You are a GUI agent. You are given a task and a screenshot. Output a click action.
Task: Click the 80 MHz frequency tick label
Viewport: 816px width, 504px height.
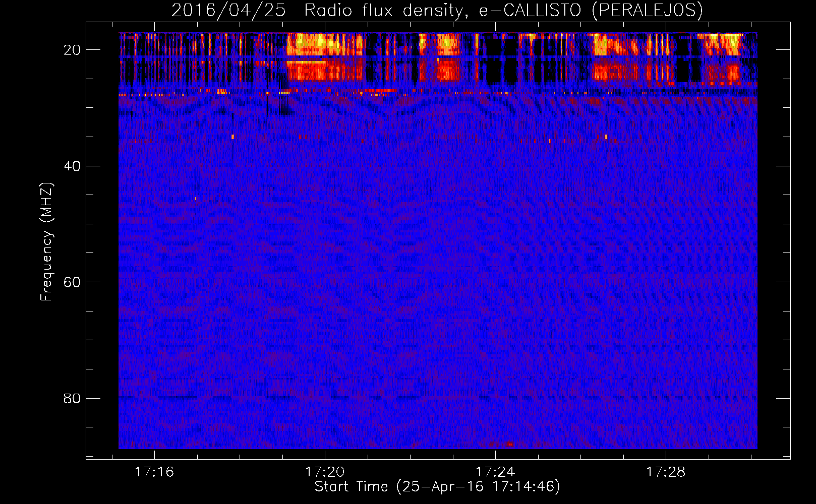[72, 399]
